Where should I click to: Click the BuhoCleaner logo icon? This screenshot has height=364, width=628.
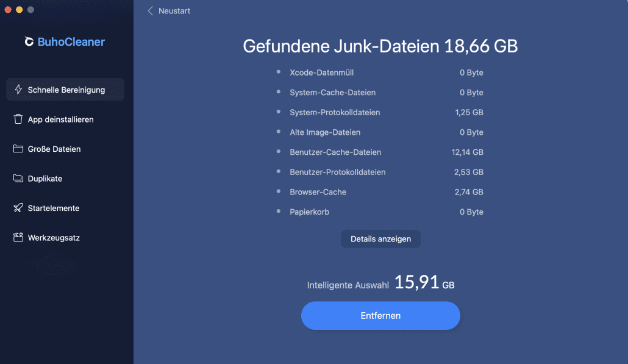[29, 42]
